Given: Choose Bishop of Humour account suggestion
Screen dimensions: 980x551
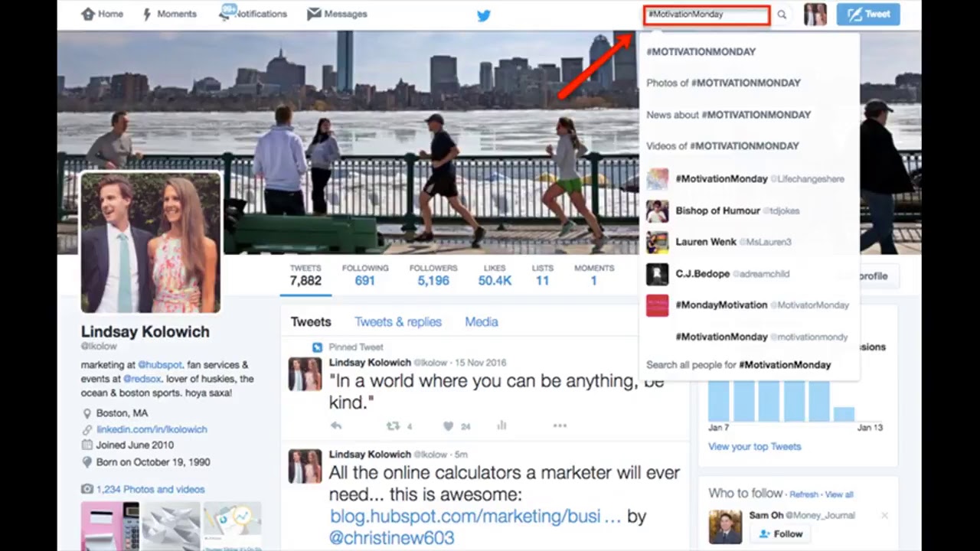Looking at the screenshot, I should (x=750, y=210).
